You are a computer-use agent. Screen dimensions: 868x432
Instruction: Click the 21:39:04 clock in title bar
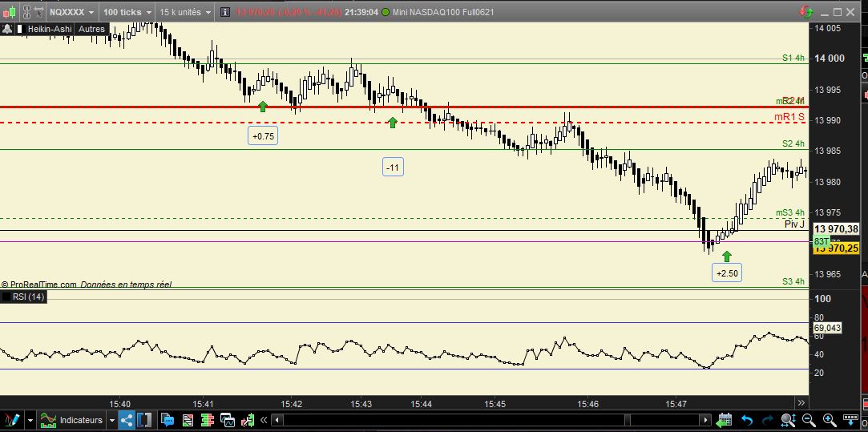click(361, 12)
